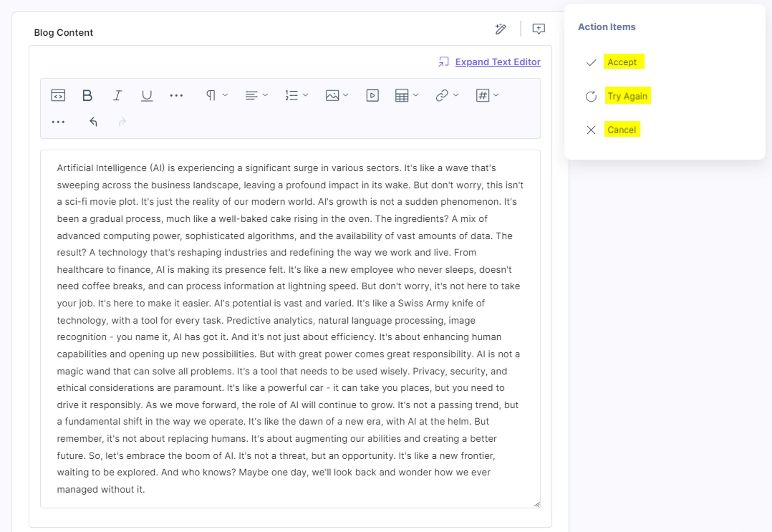Click inside the blog content text area
Image resolution: width=772 pixels, height=532 pixels.
(x=290, y=329)
